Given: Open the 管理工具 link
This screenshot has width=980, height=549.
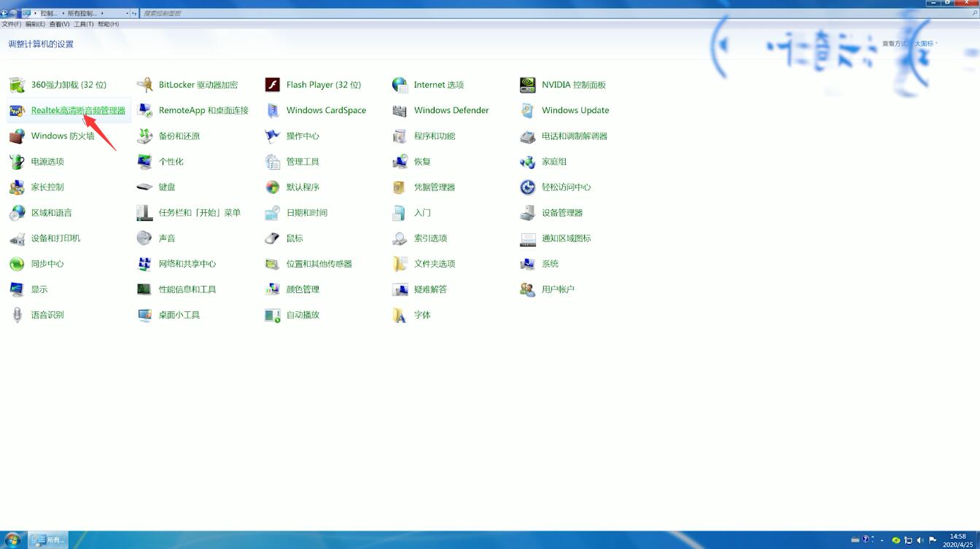Looking at the screenshot, I should [x=303, y=162].
